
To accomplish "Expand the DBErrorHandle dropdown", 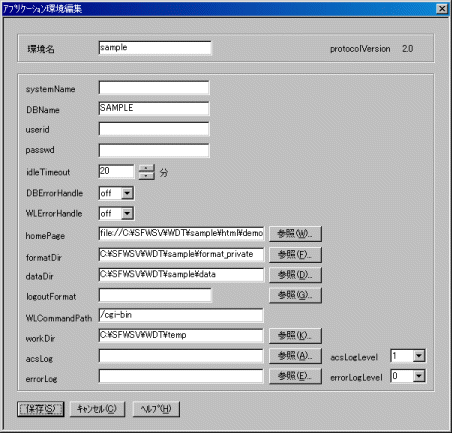I will click(x=127, y=193).
